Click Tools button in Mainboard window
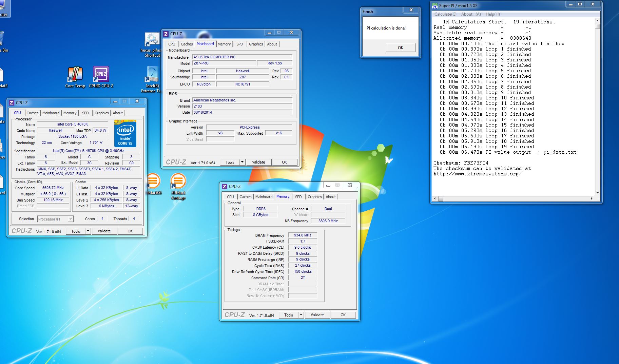Viewport: 619px width, 364px height. click(x=230, y=162)
